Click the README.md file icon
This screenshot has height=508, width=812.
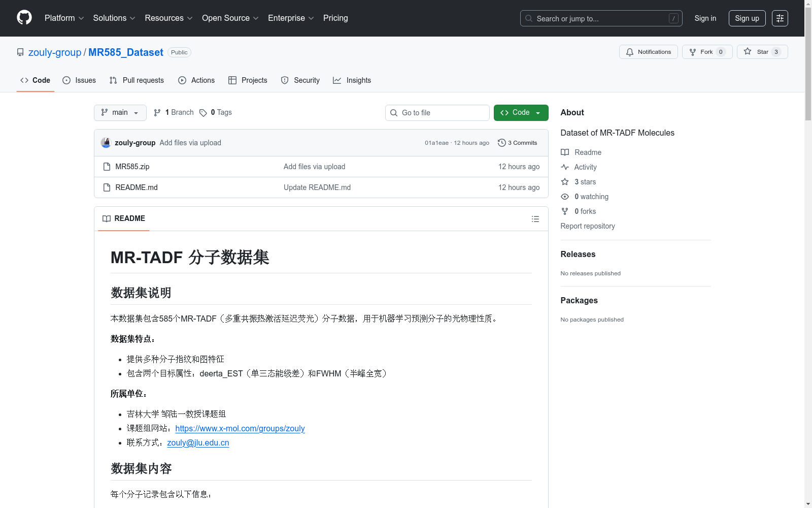coord(107,187)
